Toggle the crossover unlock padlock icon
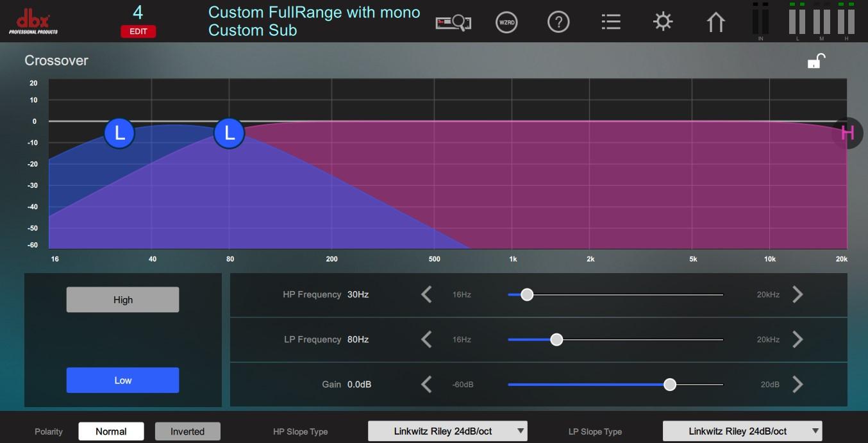The height and width of the screenshot is (443, 868). point(815,61)
